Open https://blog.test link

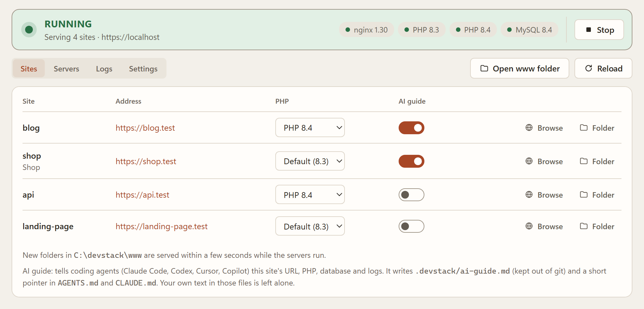(145, 128)
